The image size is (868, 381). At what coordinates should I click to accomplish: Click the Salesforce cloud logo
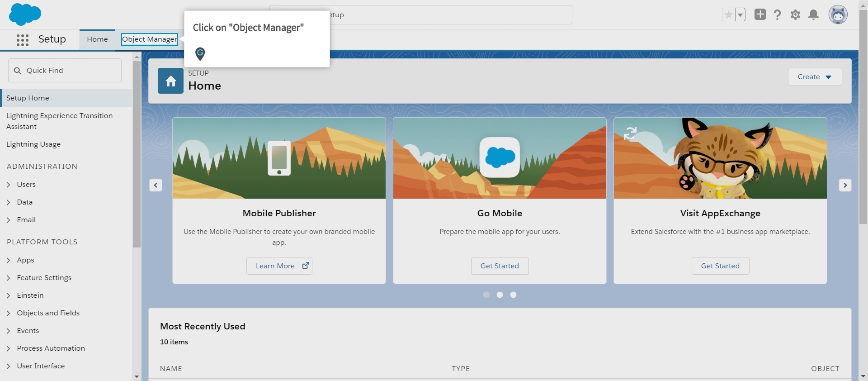25,14
